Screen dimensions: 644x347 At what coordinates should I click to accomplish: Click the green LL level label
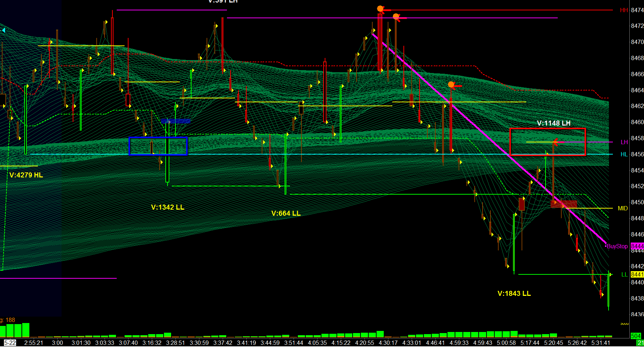(x=625, y=274)
